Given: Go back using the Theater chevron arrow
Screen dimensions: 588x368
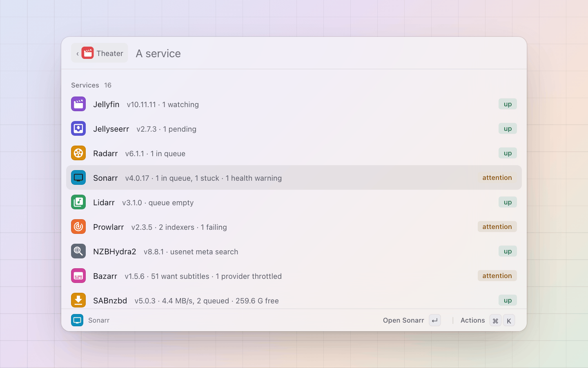Looking at the screenshot, I should point(78,54).
